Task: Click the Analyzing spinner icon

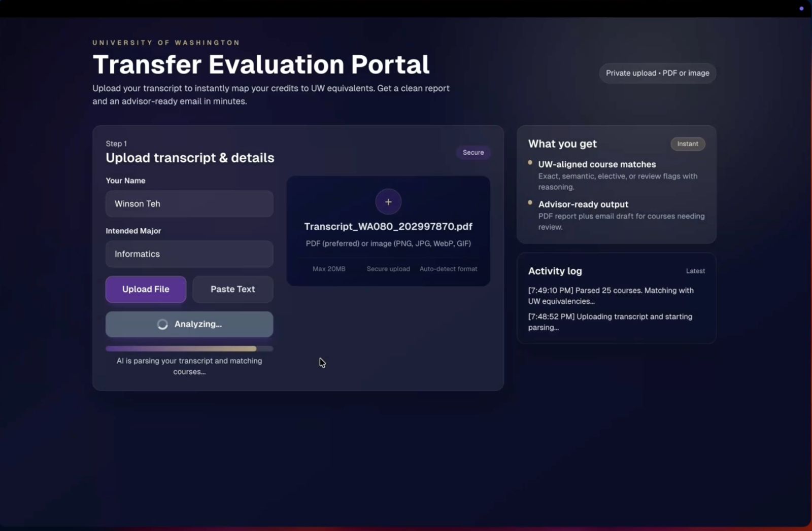Action: point(162,325)
